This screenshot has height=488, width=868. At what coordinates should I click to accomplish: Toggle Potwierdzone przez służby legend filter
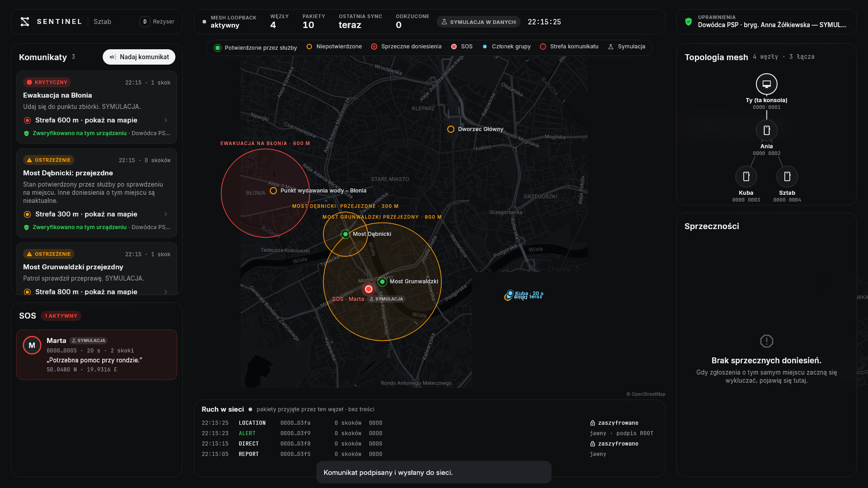(x=256, y=48)
